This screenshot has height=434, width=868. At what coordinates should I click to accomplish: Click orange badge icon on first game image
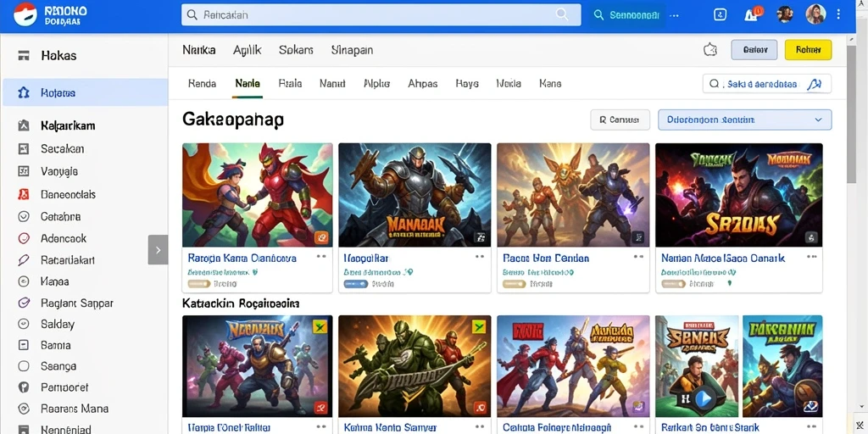click(321, 237)
